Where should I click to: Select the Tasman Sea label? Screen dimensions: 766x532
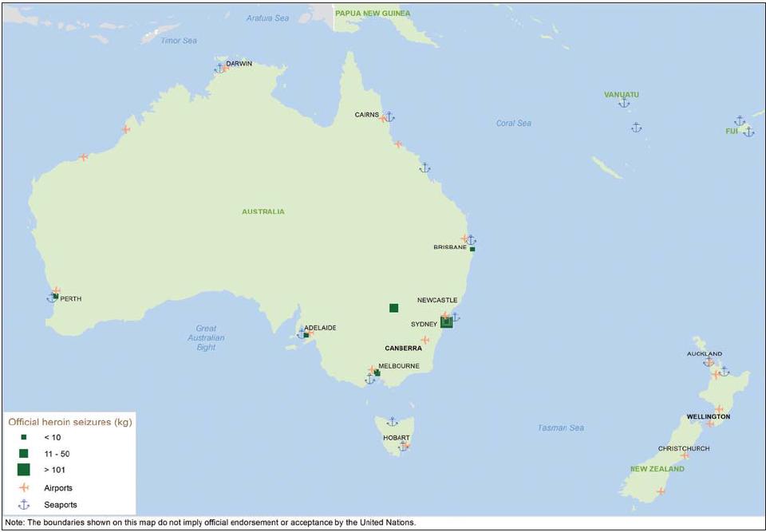[560, 428]
